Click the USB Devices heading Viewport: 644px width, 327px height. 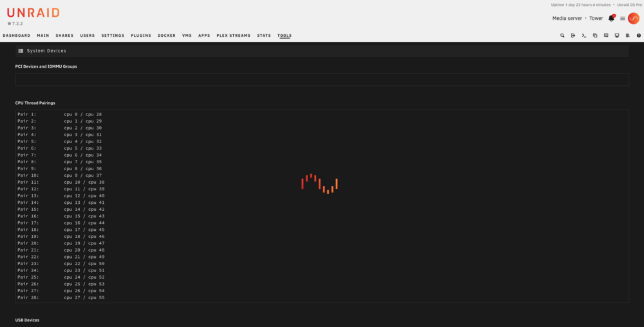tap(27, 320)
